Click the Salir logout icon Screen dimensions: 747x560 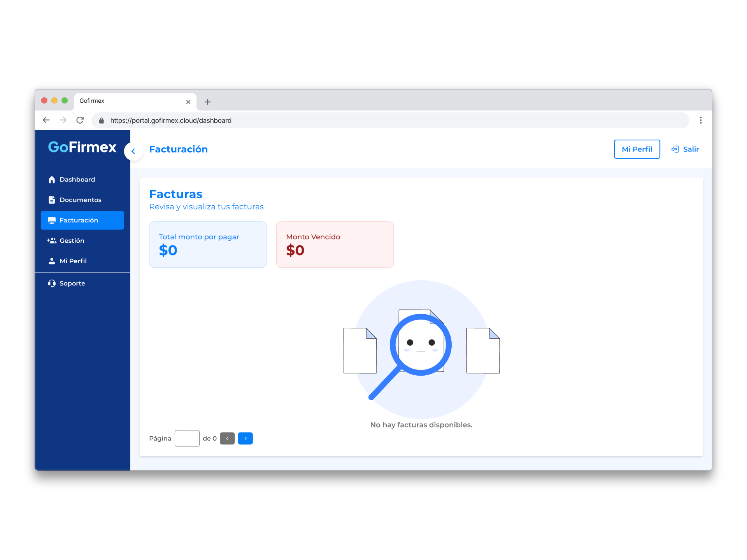tap(675, 149)
